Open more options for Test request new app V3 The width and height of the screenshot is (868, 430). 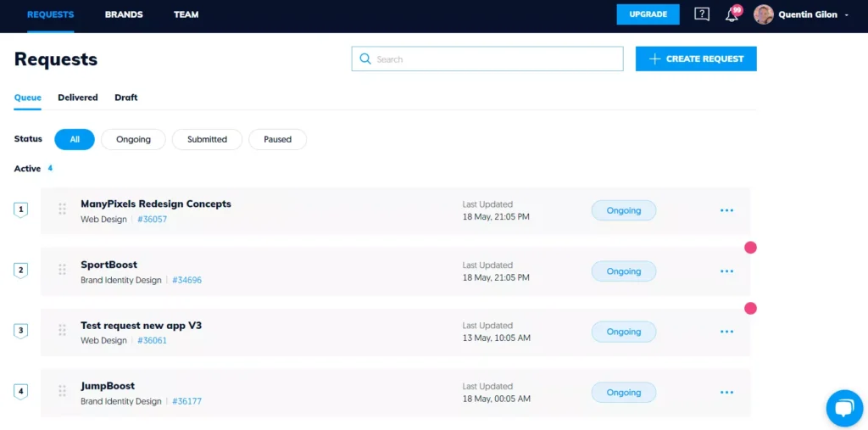click(726, 332)
